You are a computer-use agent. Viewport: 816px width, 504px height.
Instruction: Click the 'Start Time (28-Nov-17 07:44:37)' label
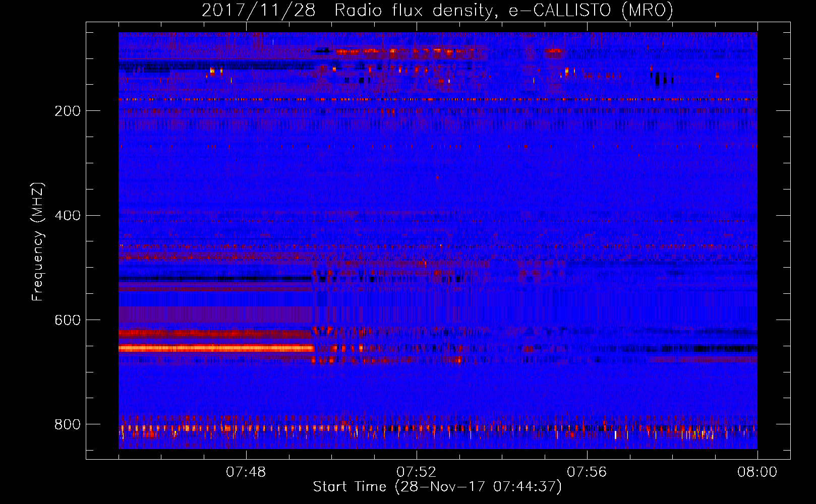(437, 487)
